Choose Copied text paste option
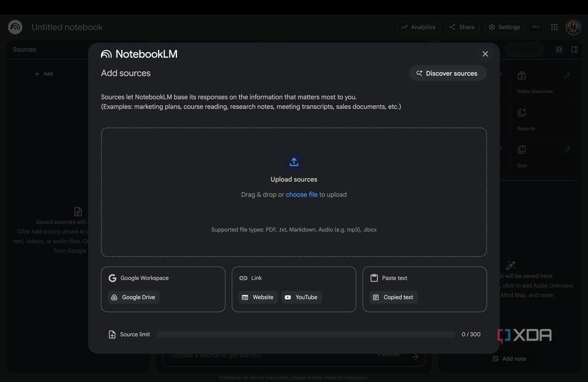This screenshot has width=588, height=382. [x=393, y=297]
